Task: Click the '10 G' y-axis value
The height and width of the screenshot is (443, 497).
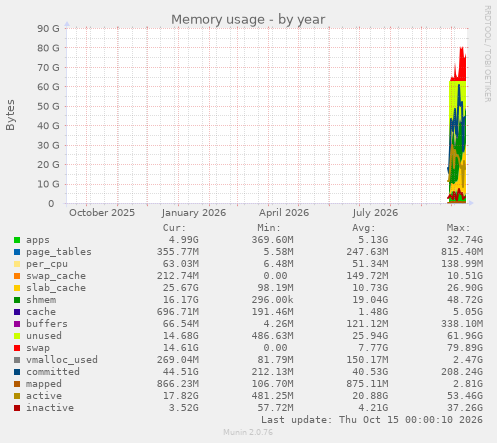Action: [x=48, y=184]
